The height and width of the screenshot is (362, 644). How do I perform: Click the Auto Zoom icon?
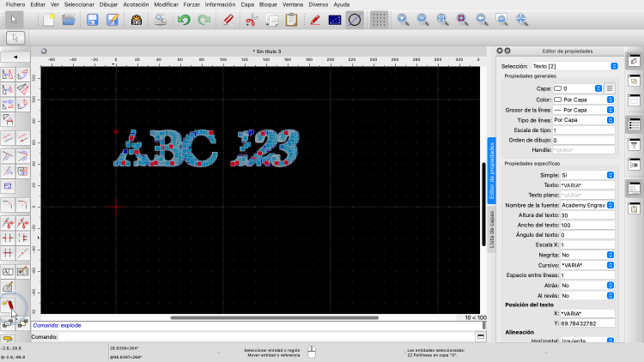pos(442,20)
